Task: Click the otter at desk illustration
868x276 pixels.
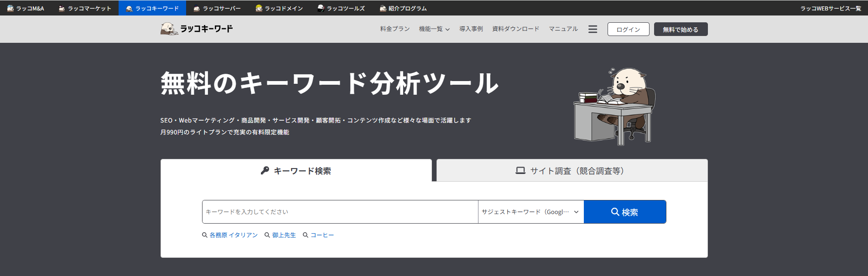Action: pyautogui.click(x=614, y=106)
